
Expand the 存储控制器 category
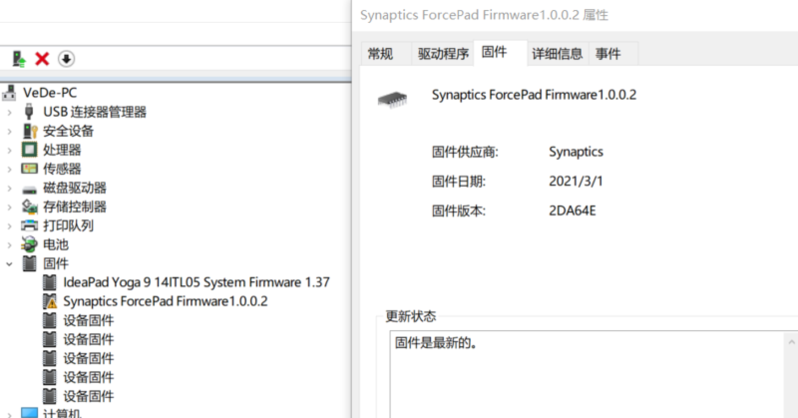[x=10, y=206]
